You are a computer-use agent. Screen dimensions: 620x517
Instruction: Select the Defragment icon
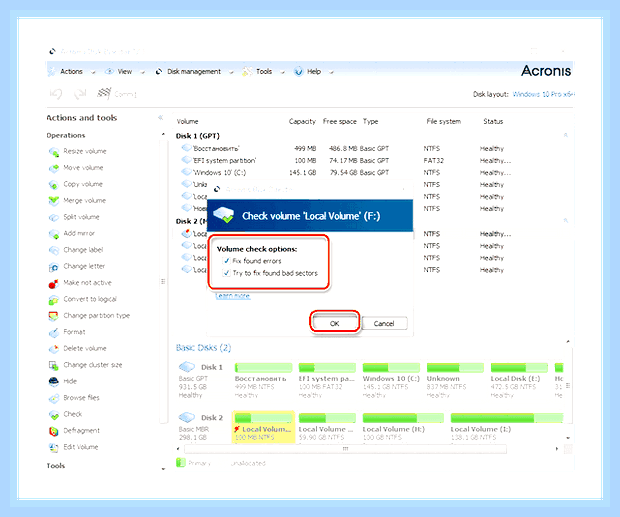54,431
